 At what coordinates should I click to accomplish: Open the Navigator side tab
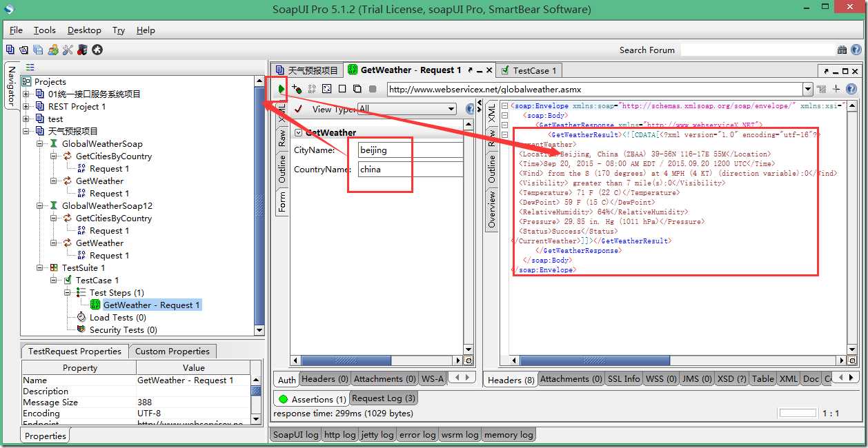pos(12,86)
